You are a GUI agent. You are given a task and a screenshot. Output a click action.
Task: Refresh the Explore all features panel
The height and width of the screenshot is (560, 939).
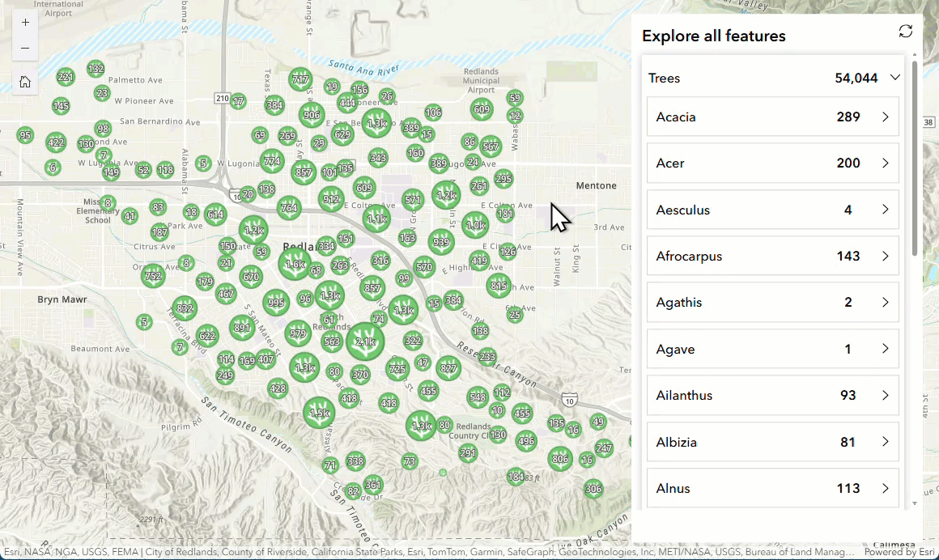point(906,31)
